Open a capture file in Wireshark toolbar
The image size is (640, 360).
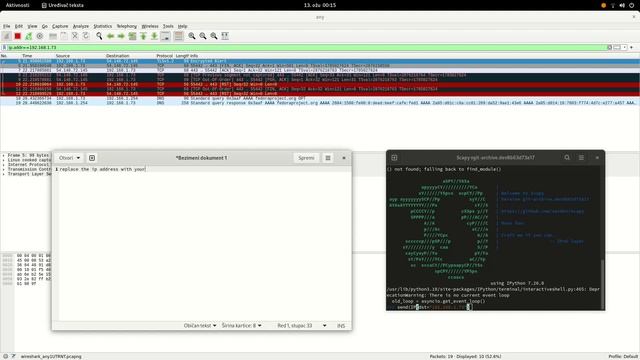[x=53, y=36]
